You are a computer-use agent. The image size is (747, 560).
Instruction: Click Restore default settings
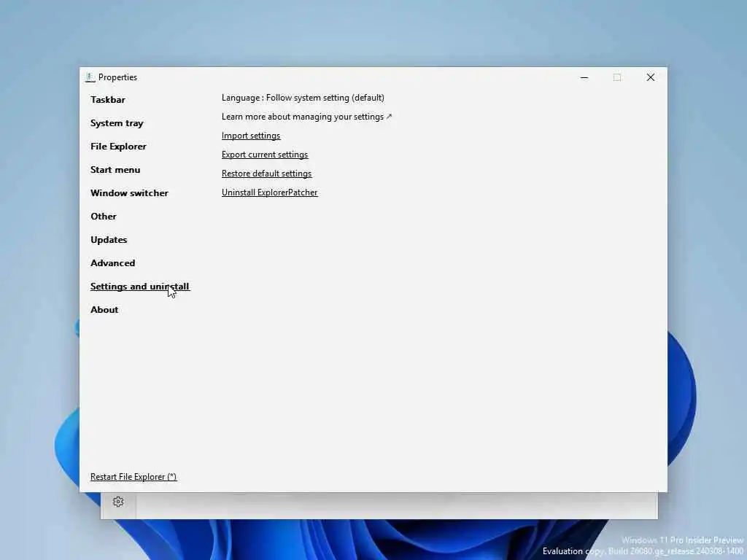pos(266,174)
